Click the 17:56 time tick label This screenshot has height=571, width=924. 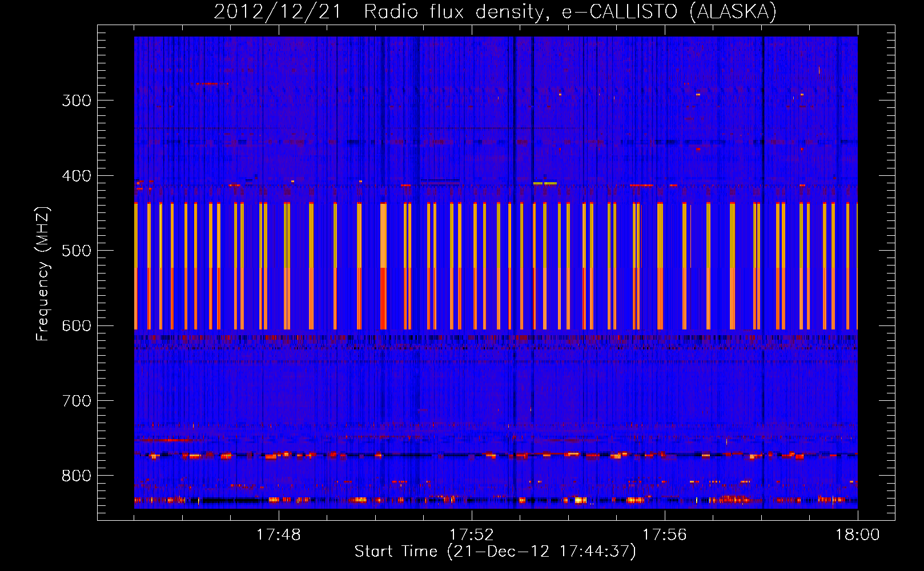[x=664, y=534]
